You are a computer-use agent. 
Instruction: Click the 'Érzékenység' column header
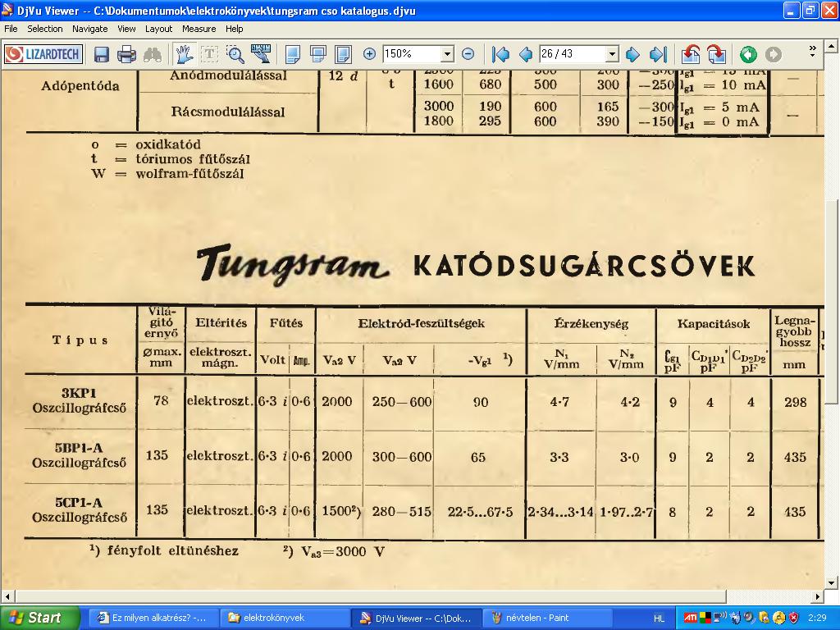591,323
